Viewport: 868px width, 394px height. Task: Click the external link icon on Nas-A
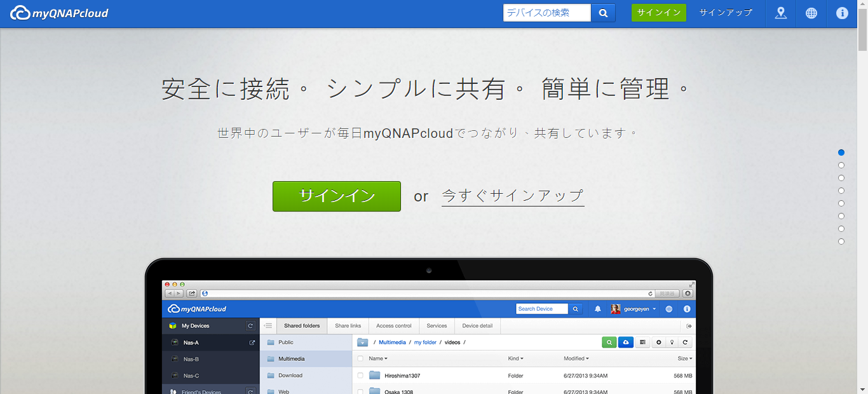[252, 343]
